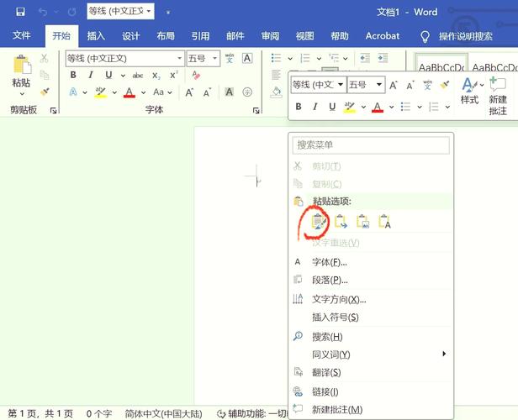This screenshot has width=518, height=420.
Task: Click the Character Shading A icon
Action: 230,92
